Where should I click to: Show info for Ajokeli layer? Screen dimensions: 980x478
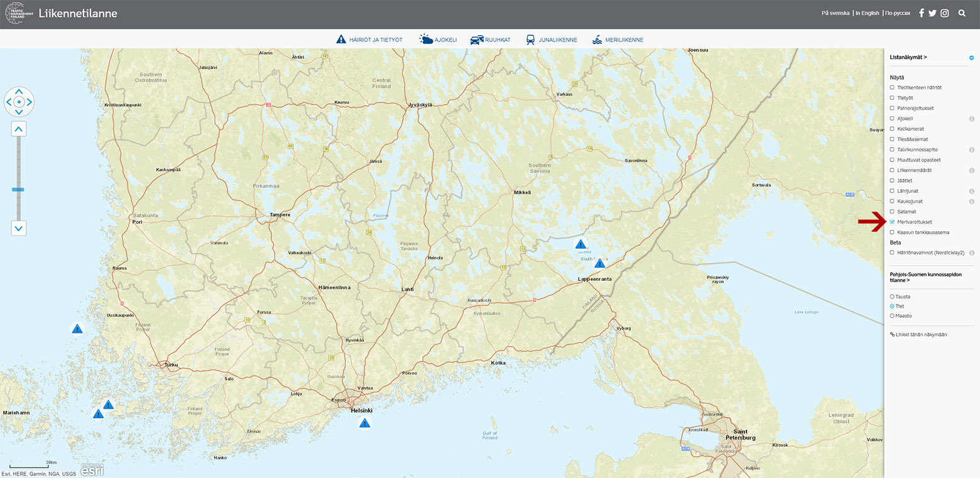coord(971,119)
